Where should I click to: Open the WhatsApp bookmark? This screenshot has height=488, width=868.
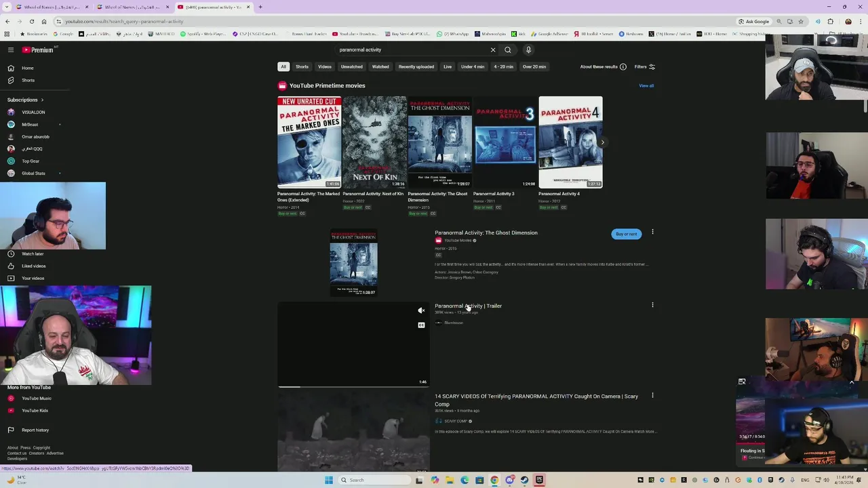tap(452, 33)
